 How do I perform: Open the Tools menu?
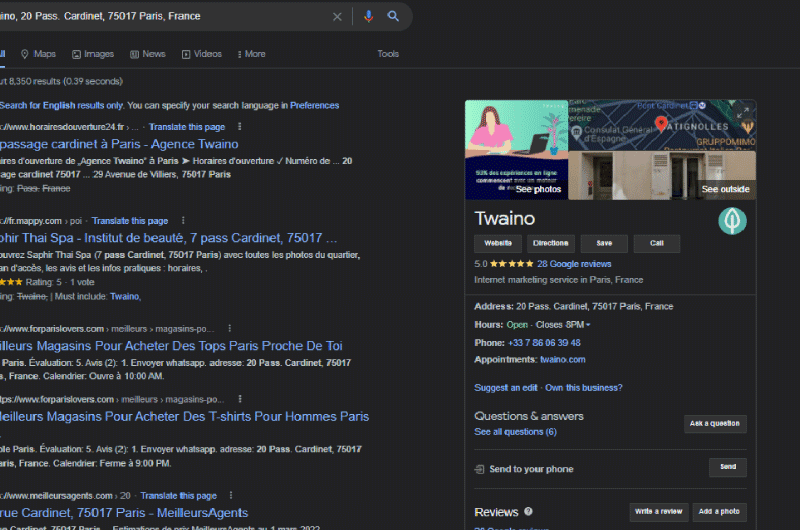[x=388, y=54]
